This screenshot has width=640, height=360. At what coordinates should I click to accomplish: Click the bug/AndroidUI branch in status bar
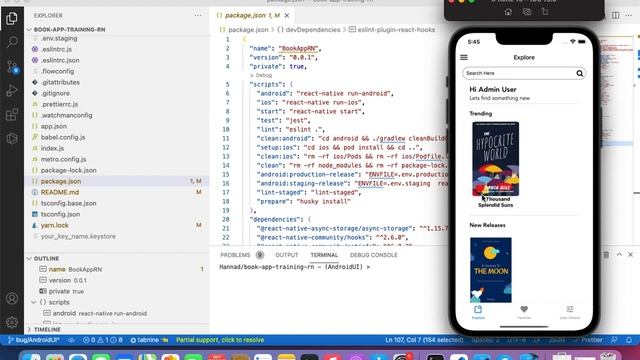tap(33, 340)
